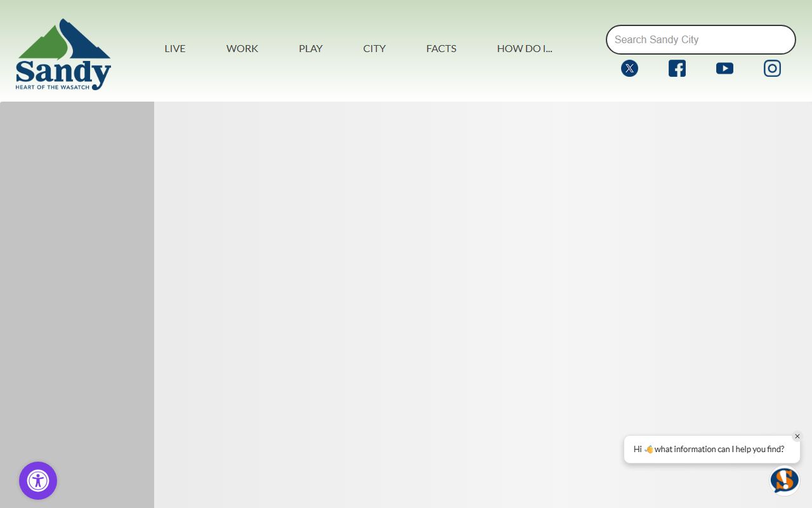
Task: Expand the LIVE navigation menu
Action: click(x=175, y=48)
